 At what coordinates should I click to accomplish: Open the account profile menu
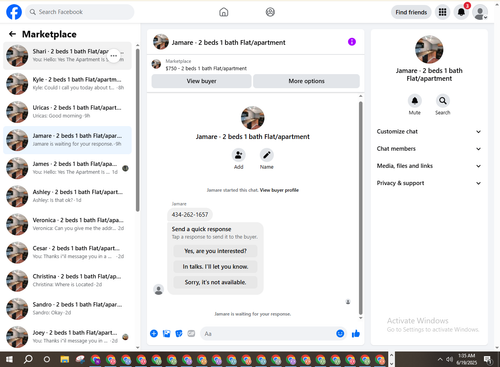click(x=480, y=12)
